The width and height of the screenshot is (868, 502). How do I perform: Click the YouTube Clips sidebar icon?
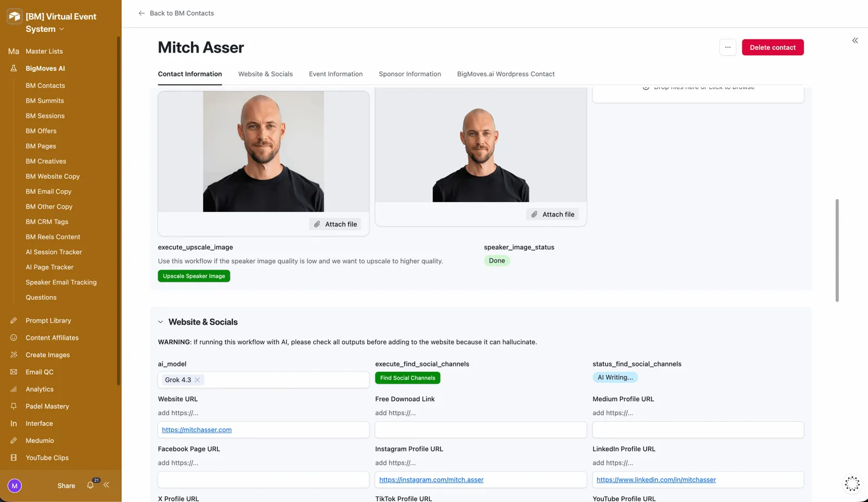14,458
